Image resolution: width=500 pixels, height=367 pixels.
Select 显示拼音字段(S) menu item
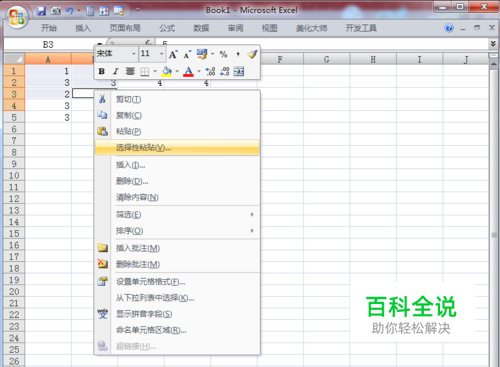point(177,314)
